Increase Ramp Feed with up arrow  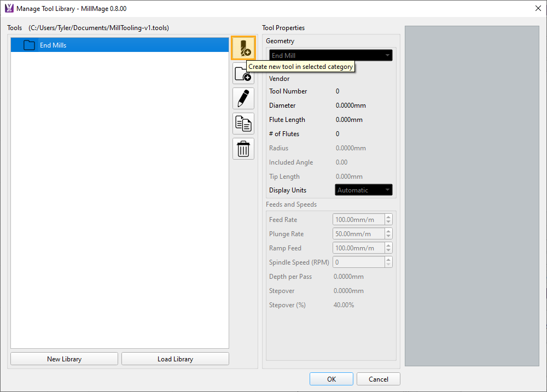tap(388, 246)
